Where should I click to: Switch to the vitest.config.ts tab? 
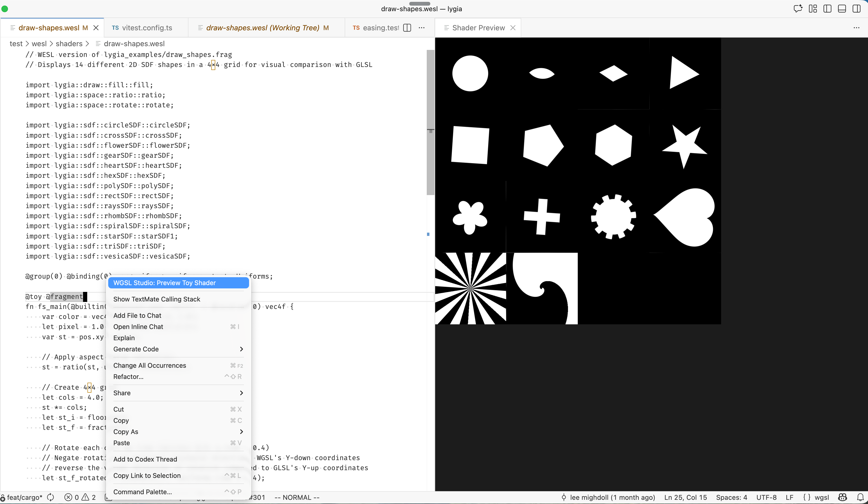coord(146,28)
